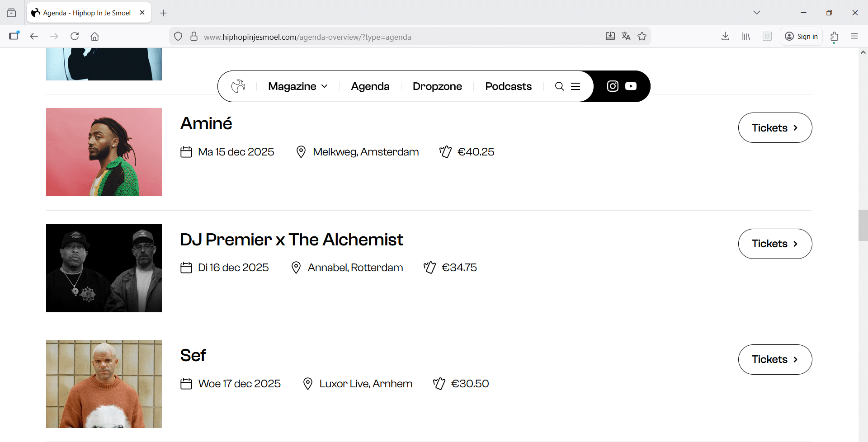The image size is (868, 442).
Task: Click the scrollbar up arrow
Action: coord(863,52)
